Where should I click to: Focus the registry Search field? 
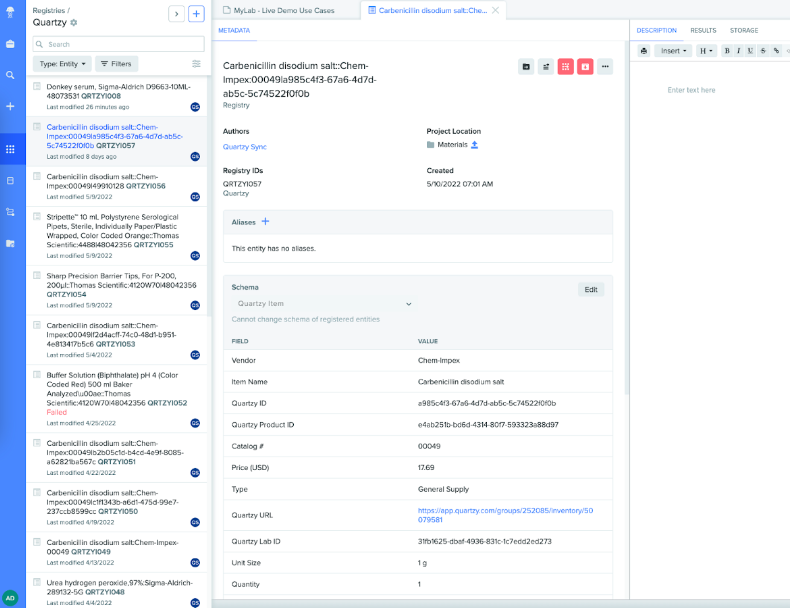click(119, 44)
